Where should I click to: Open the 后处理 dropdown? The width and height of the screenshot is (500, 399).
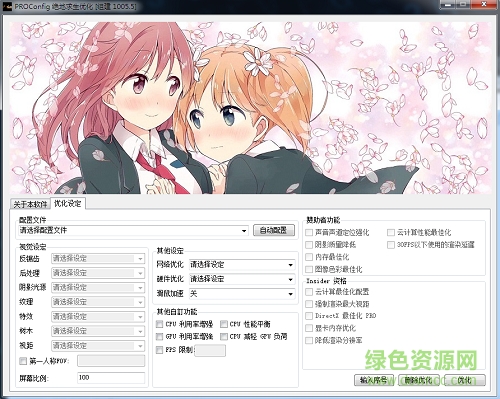[x=98, y=273]
